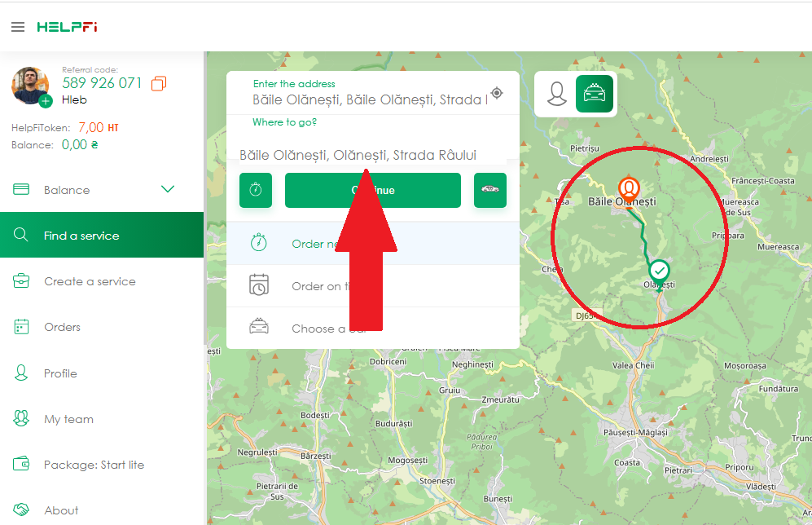Switch to passenger person mode
The width and height of the screenshot is (812, 525).
pos(556,94)
